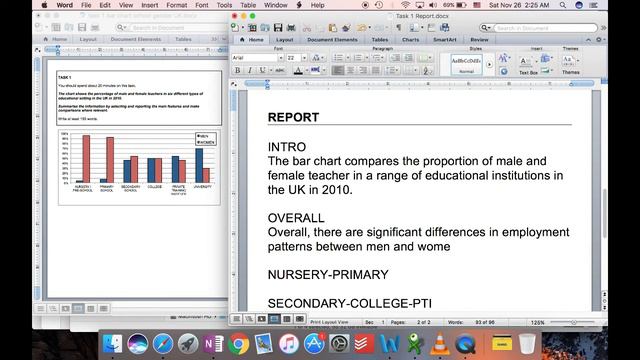The width and height of the screenshot is (640, 360).
Task: Click bar chart image in background document
Action: (139, 167)
